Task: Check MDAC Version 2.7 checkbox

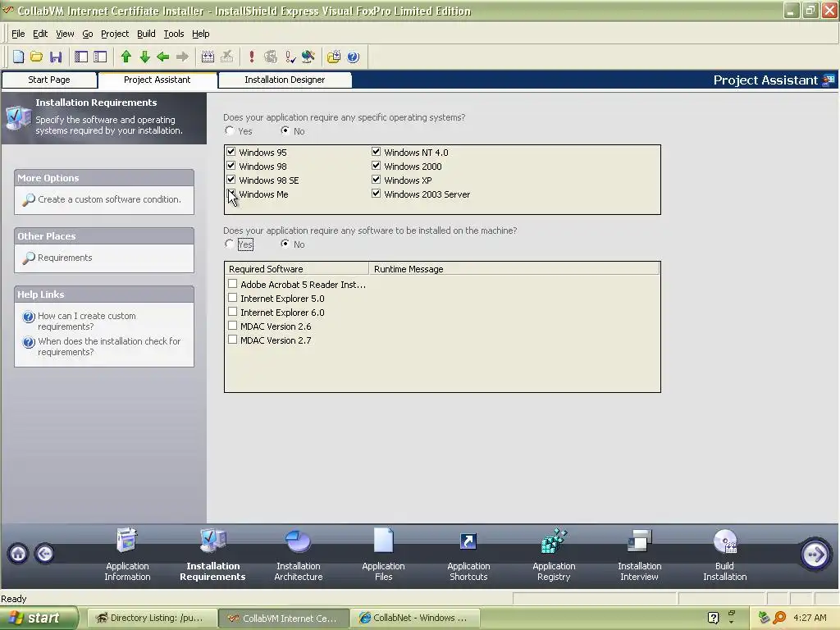Action: coord(232,340)
